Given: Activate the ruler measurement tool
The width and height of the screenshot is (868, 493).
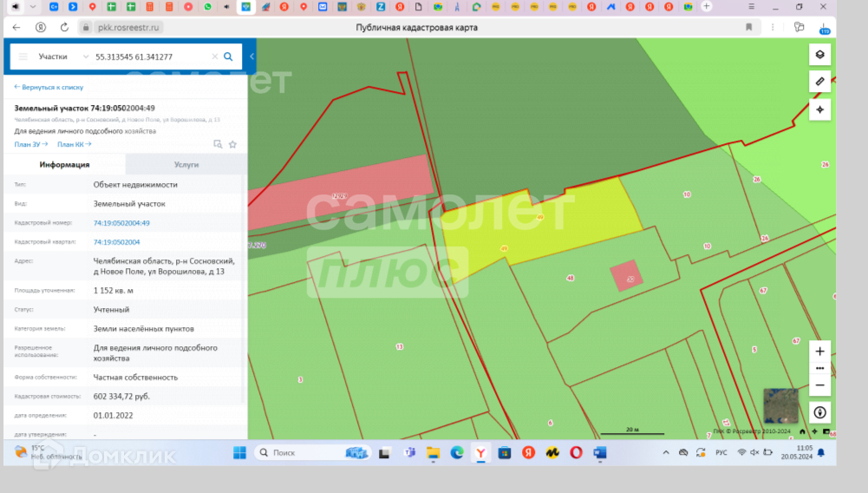Looking at the screenshot, I should 819,82.
